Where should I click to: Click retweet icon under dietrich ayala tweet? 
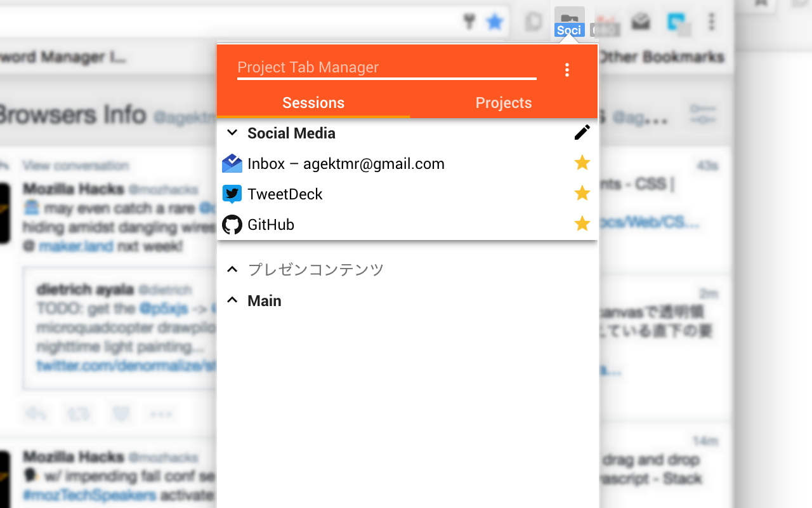79,414
